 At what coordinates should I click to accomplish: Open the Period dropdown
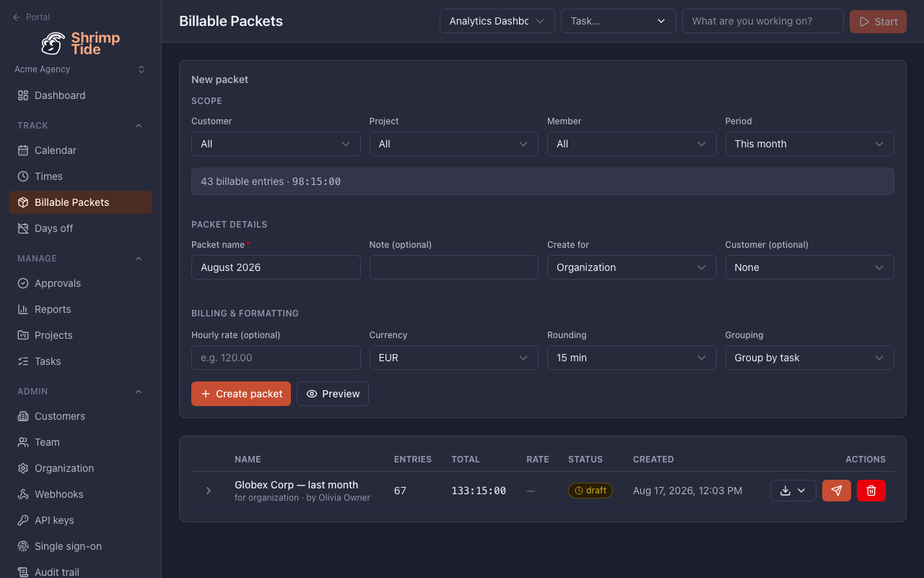click(x=809, y=144)
